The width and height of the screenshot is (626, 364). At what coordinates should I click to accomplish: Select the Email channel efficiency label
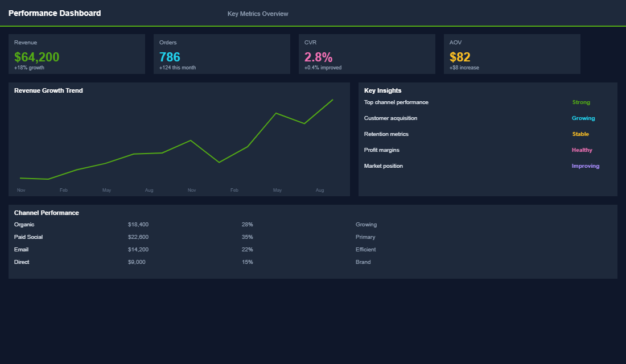[365, 249]
